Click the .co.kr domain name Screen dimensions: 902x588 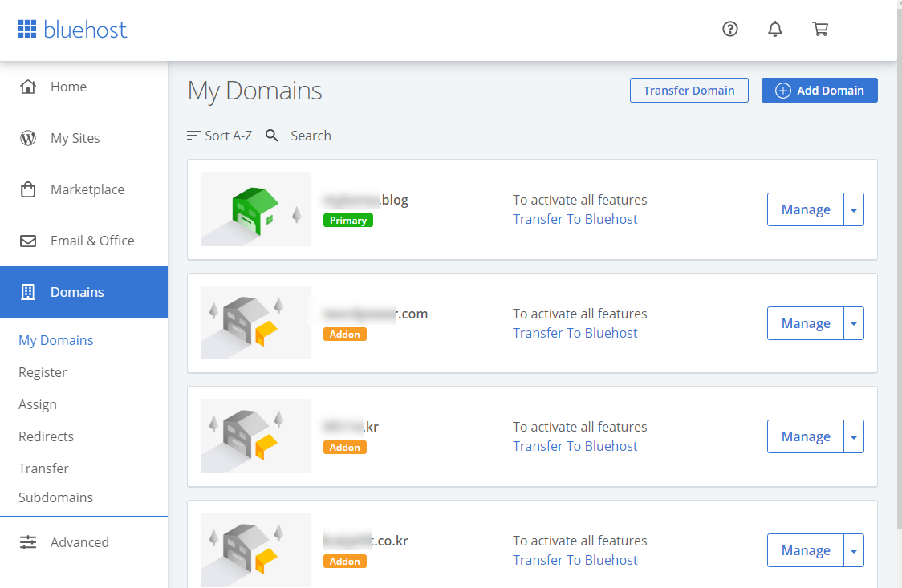click(x=366, y=541)
